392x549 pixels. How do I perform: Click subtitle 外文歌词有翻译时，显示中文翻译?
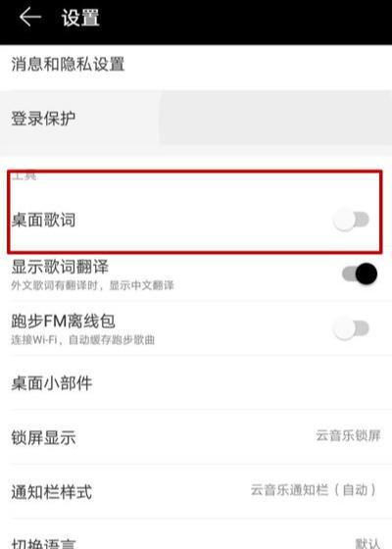92,285
